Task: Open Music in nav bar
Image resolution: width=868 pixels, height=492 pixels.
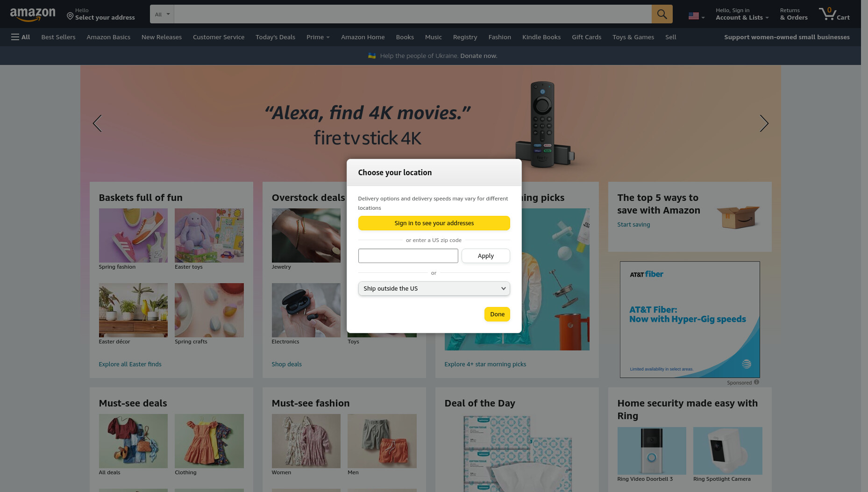Action: [433, 37]
